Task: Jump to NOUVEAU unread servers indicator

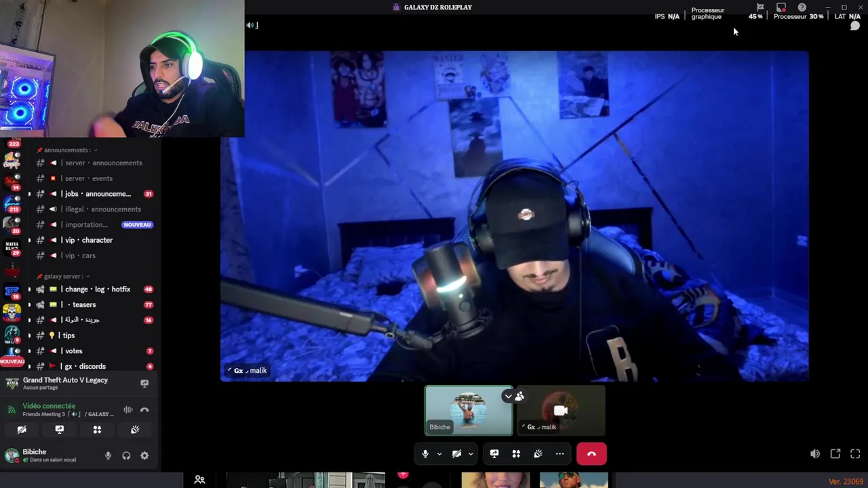Action: 12,362
